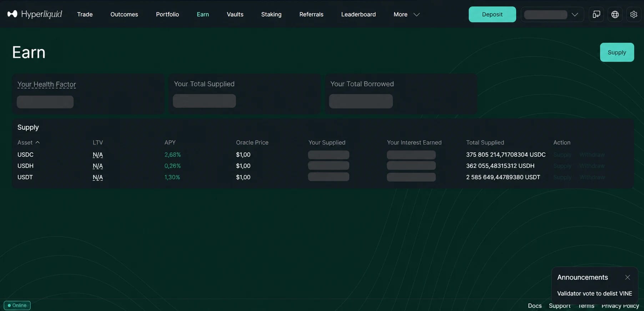Click N/A LTV for USDT
The height and width of the screenshot is (311, 644).
(x=98, y=177)
